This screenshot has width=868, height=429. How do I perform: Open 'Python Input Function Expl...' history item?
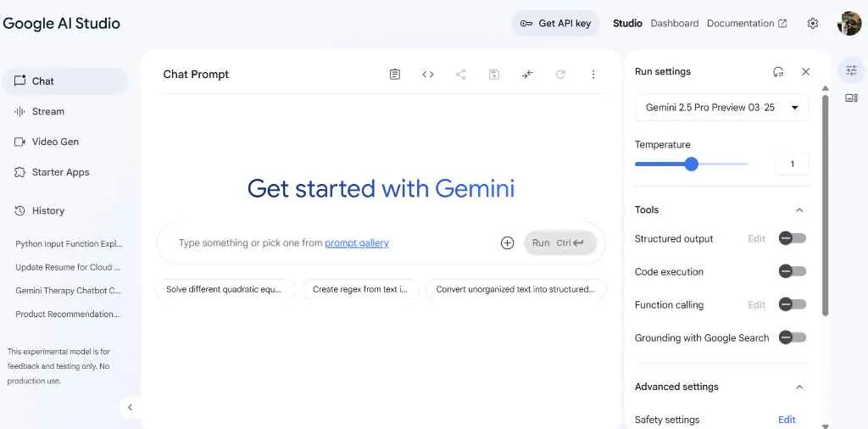(69, 243)
